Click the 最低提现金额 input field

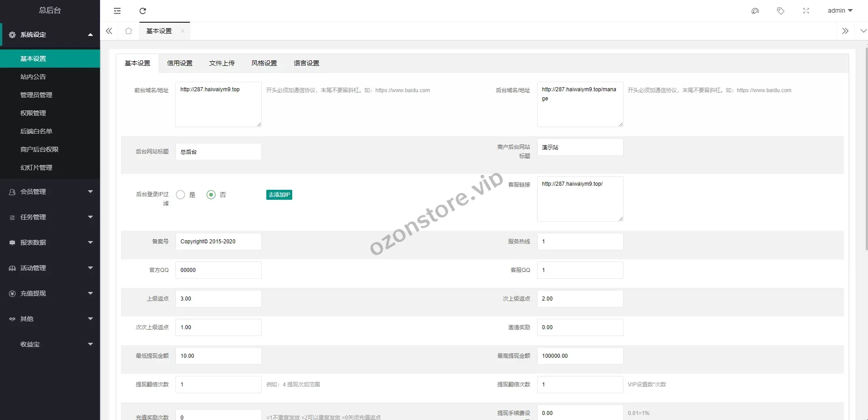click(x=218, y=356)
